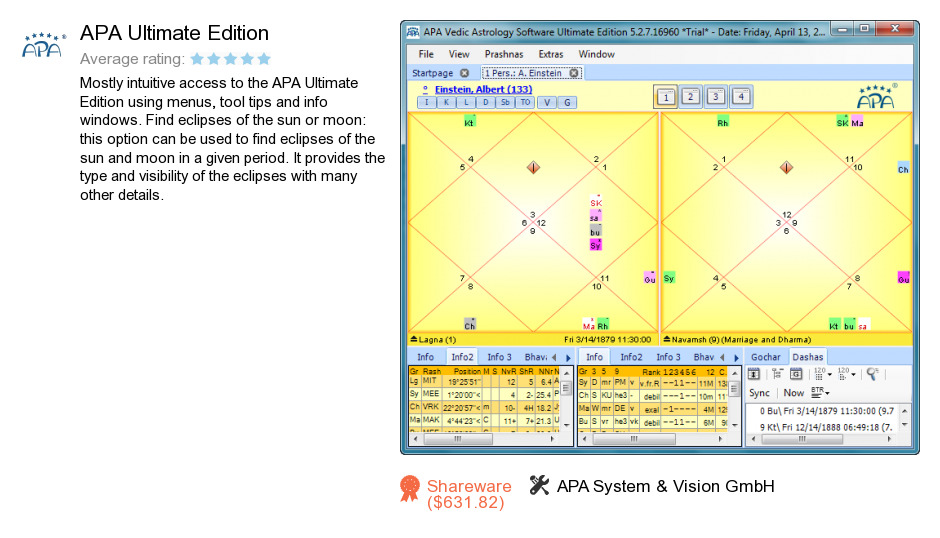
Task: Open the Extras menu
Action: pos(550,54)
